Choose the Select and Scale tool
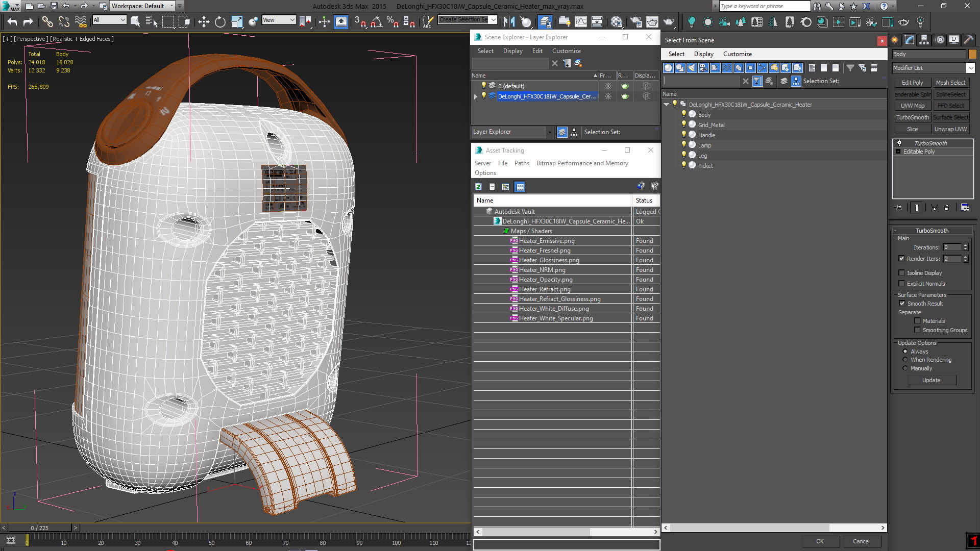The width and height of the screenshot is (980, 551). pos(237,21)
